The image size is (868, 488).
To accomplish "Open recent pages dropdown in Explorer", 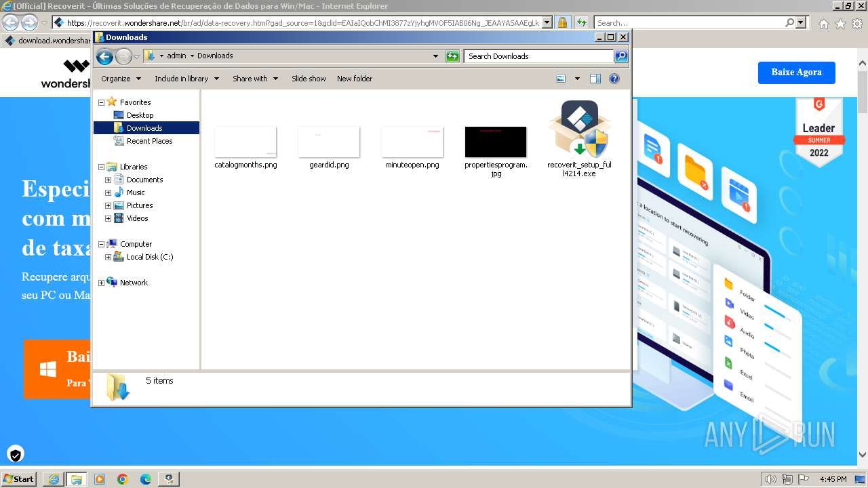I will point(136,56).
